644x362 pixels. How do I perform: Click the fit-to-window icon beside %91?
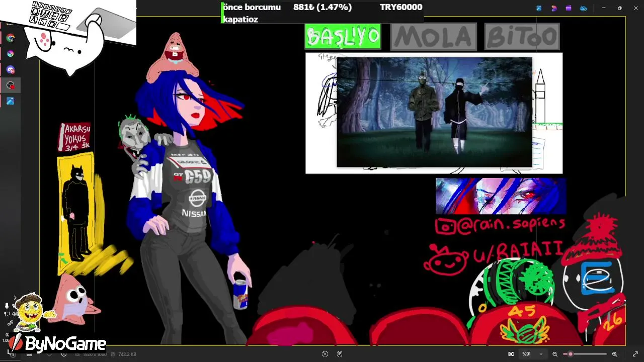[511, 354]
